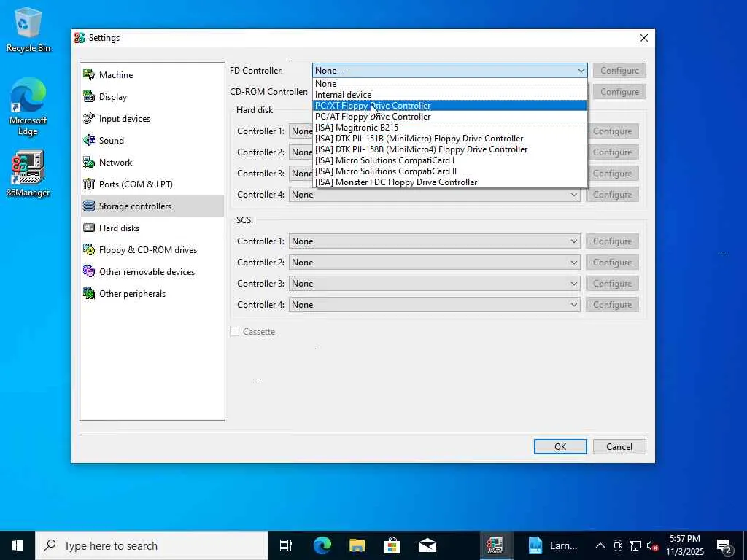Click the taskbar search box
Image resolution: width=747 pixels, height=560 pixels.
point(152,545)
